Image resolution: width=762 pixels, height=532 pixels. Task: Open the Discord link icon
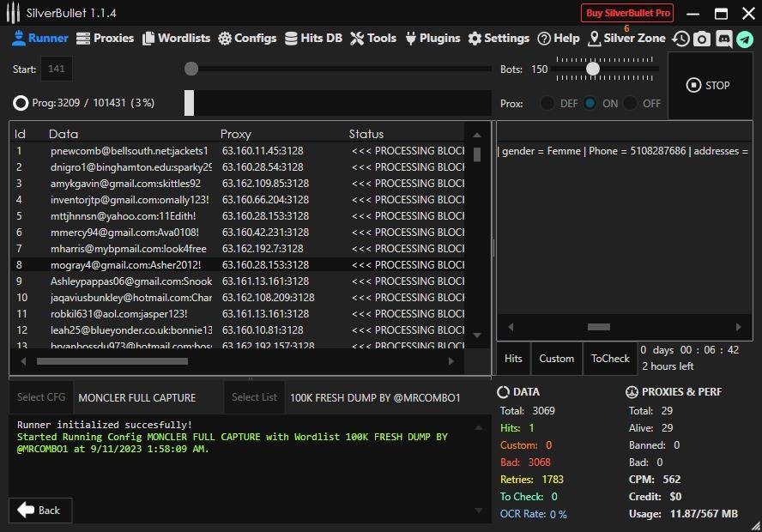click(x=723, y=39)
